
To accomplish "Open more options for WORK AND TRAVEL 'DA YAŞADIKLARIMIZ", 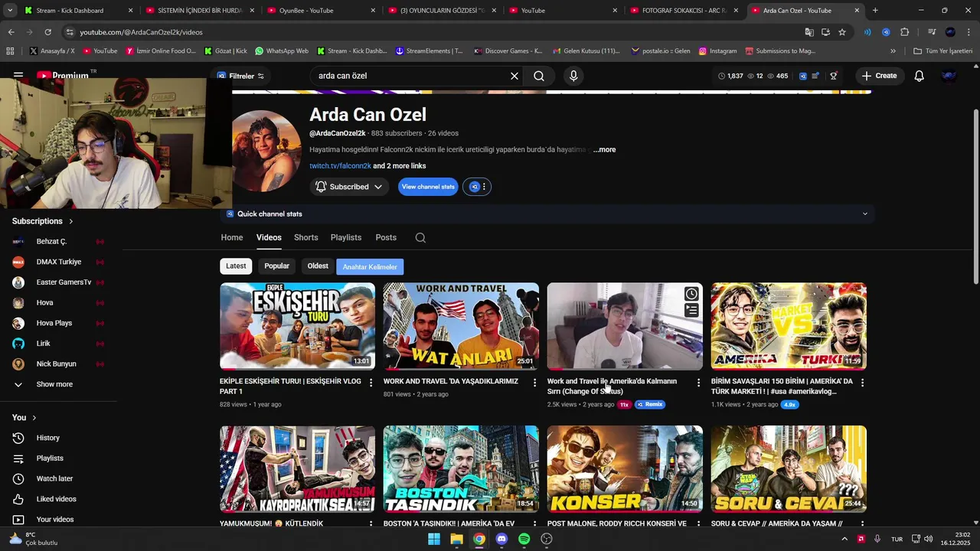I will [534, 382].
